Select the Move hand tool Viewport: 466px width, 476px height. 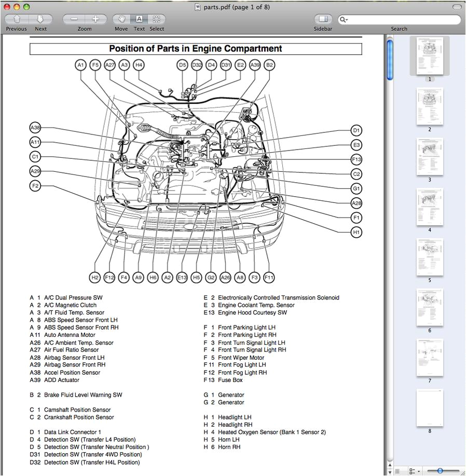click(121, 20)
